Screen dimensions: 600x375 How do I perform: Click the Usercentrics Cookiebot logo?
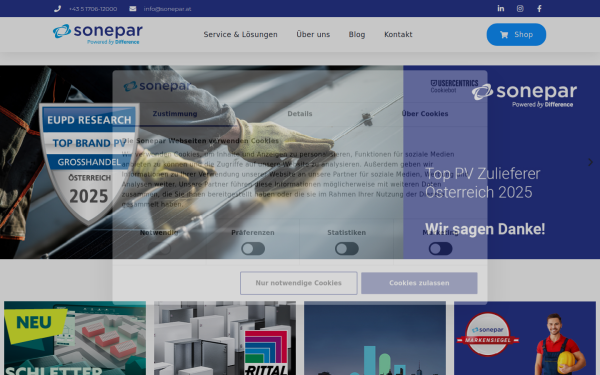pyautogui.click(x=454, y=86)
